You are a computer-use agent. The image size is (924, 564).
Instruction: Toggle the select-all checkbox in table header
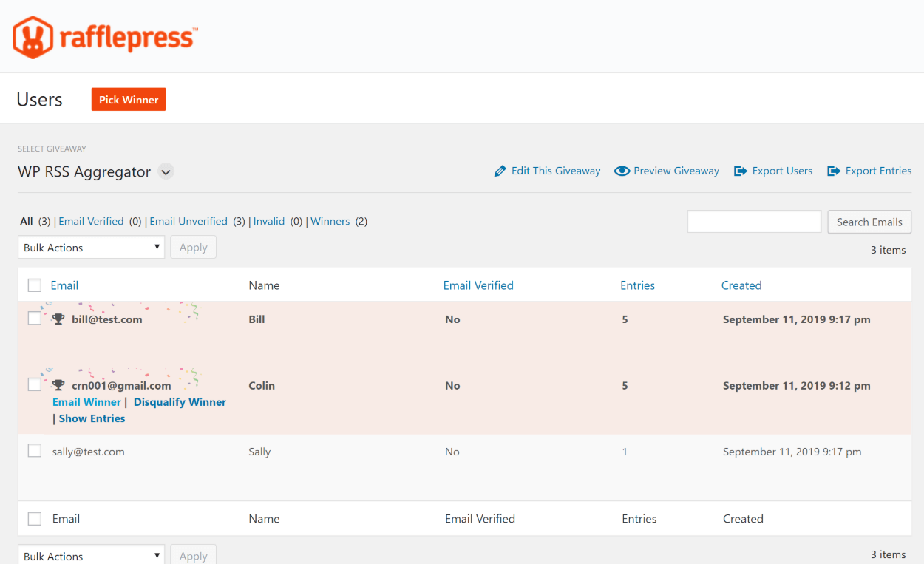coord(35,285)
